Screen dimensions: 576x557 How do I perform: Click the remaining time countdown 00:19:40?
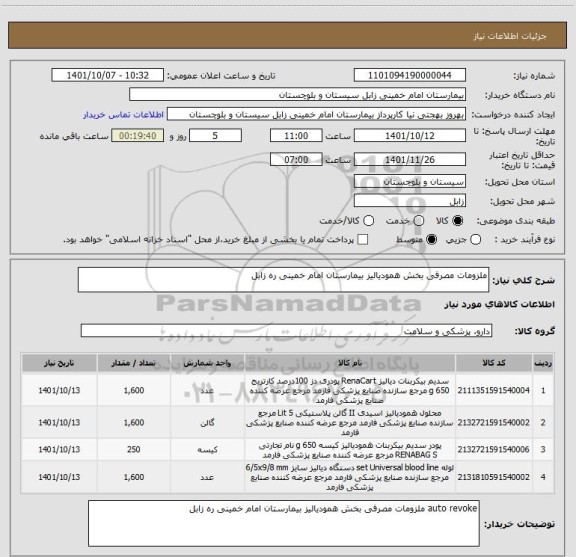pyautogui.click(x=138, y=136)
